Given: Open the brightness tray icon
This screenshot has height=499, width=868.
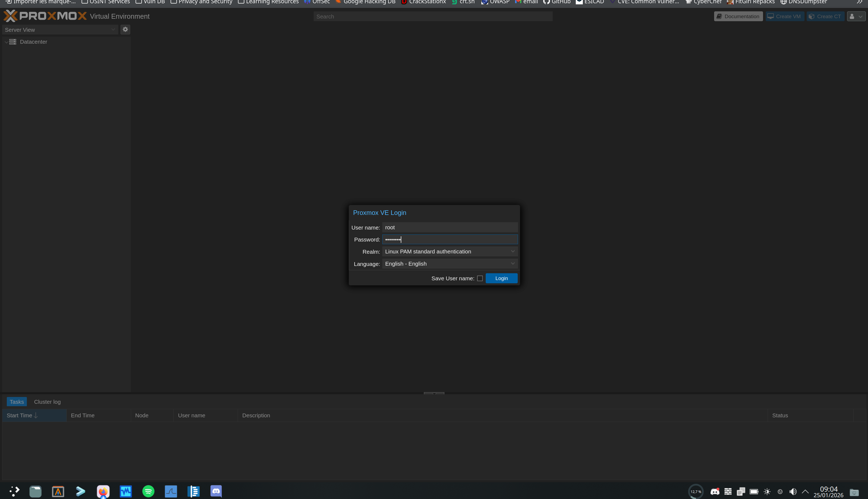Looking at the screenshot, I should point(767,492).
